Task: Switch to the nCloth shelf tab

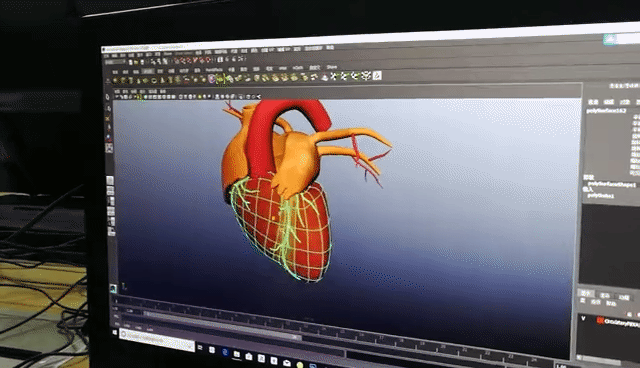Action: point(298,68)
